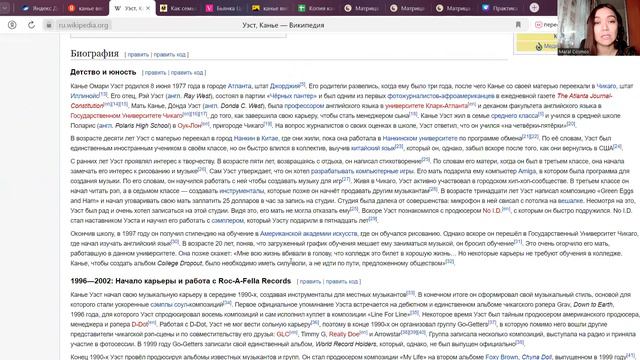Screen dimensions: 640x360
Task: Open the инструменталы link
Action: pos(242,191)
